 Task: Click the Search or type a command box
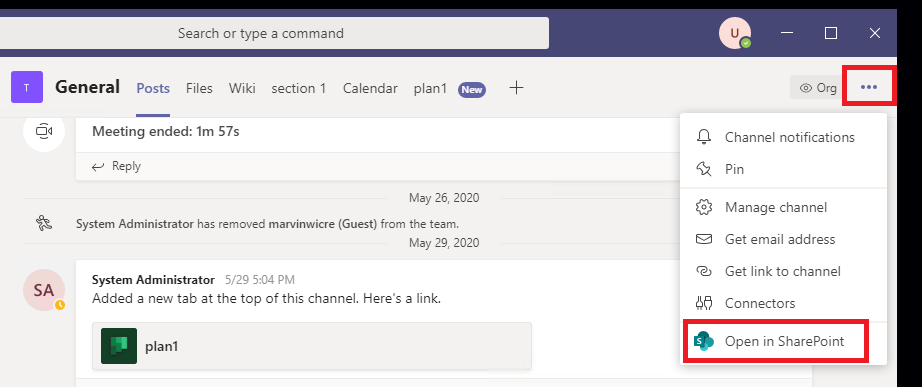(x=274, y=33)
